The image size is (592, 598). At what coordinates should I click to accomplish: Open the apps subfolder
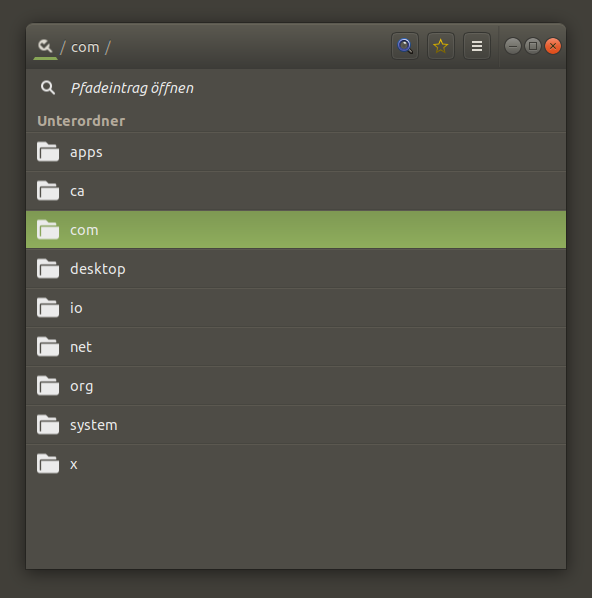[x=296, y=152]
